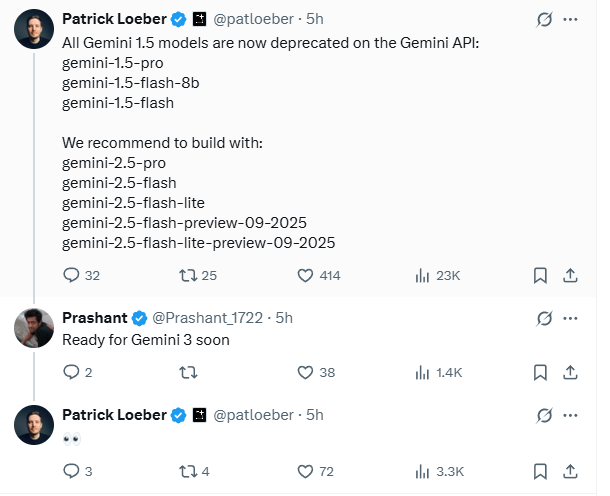Retweet the Gemini 1.5 deprecation post
The width and height of the screenshot is (610, 496).
coord(188,275)
